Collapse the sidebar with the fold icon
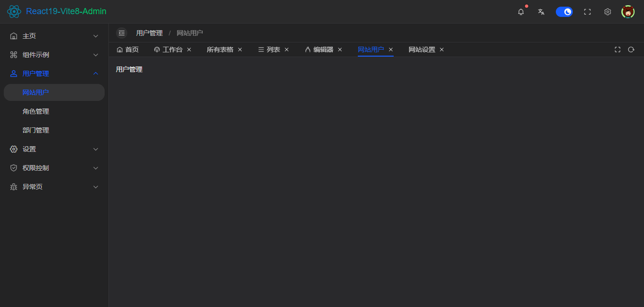This screenshot has height=307, width=644. tap(122, 33)
